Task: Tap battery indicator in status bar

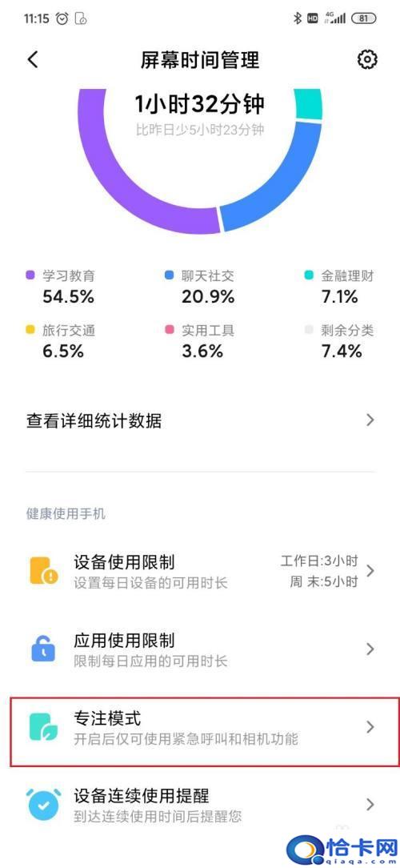Action: point(363,18)
